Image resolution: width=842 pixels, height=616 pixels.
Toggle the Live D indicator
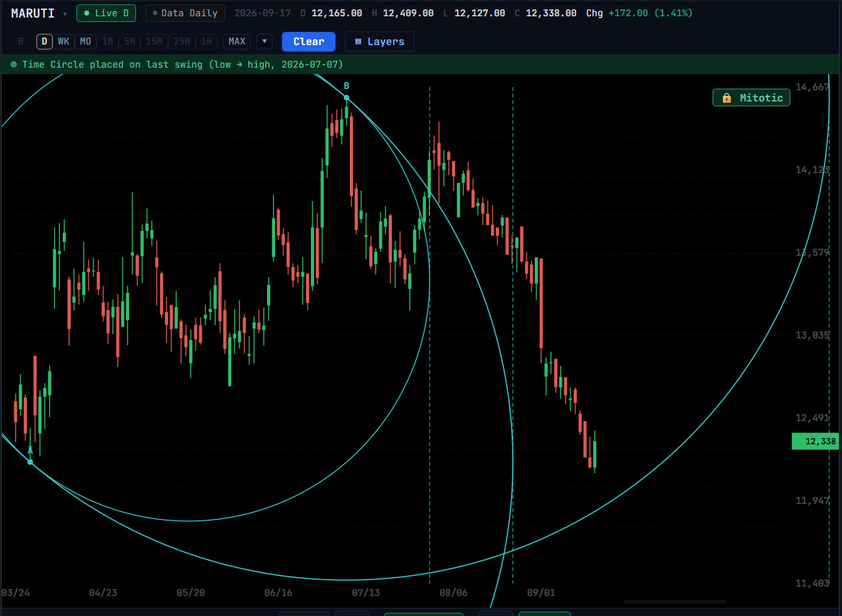[x=106, y=13]
